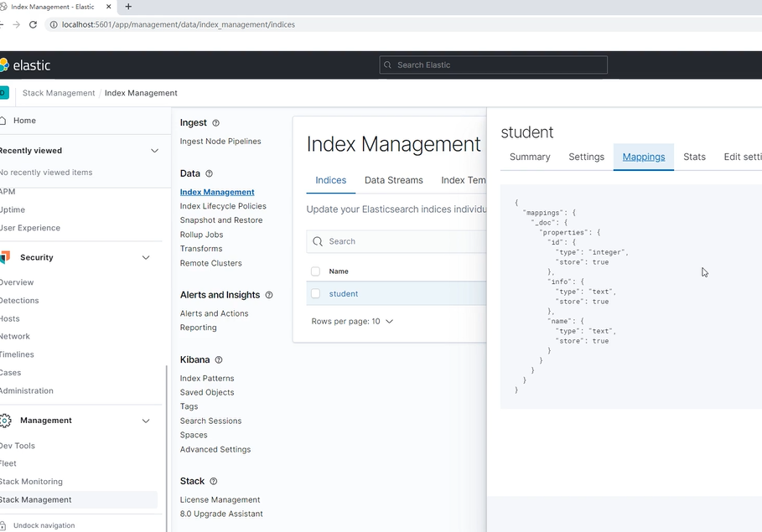Viewport: 762px width, 532px height.
Task: Click the browser address bar URL
Action: 179,25
